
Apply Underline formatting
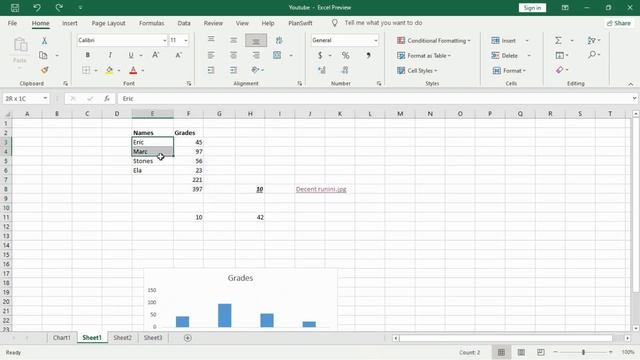point(131,55)
